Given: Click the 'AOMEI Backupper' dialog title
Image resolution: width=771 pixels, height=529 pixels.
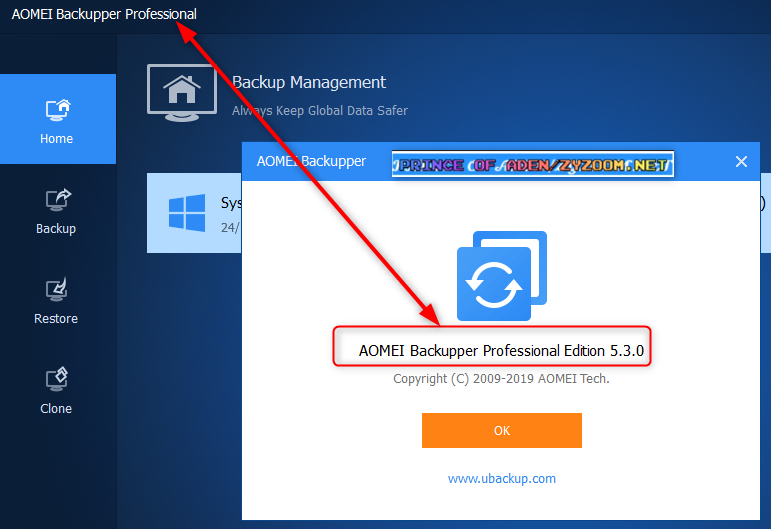Looking at the screenshot, I should 311,161.
